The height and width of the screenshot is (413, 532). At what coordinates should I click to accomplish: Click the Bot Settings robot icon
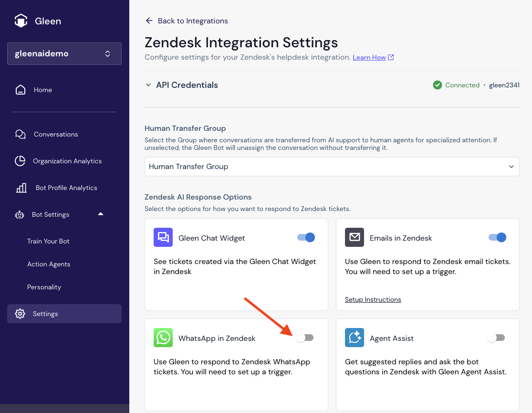coord(20,214)
